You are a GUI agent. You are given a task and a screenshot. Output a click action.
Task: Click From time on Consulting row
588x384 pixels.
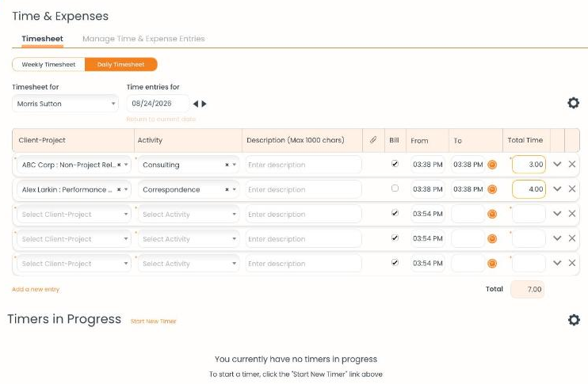[427, 165]
